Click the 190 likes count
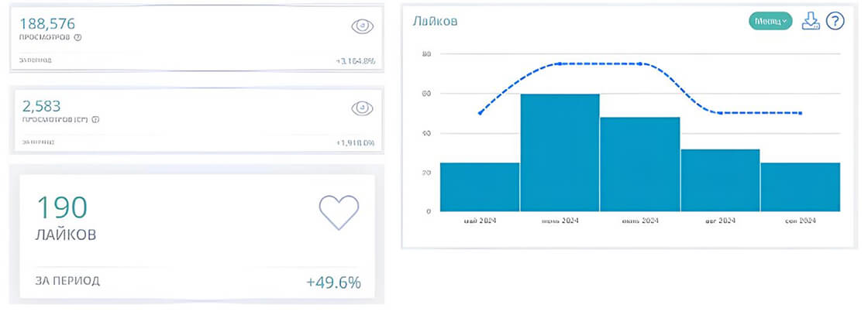 tap(63, 207)
